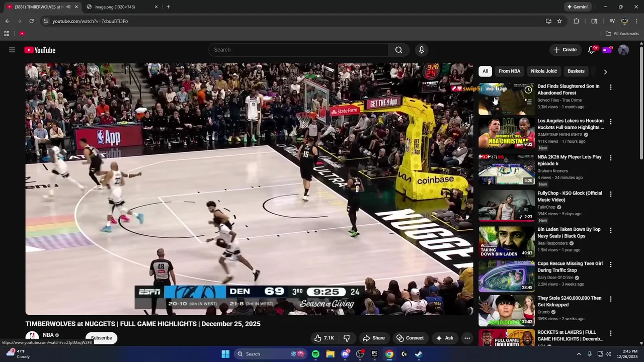644x362 pixels.
Task: Open options for They Stole $240,000,000 video
Action: [x=610, y=299]
